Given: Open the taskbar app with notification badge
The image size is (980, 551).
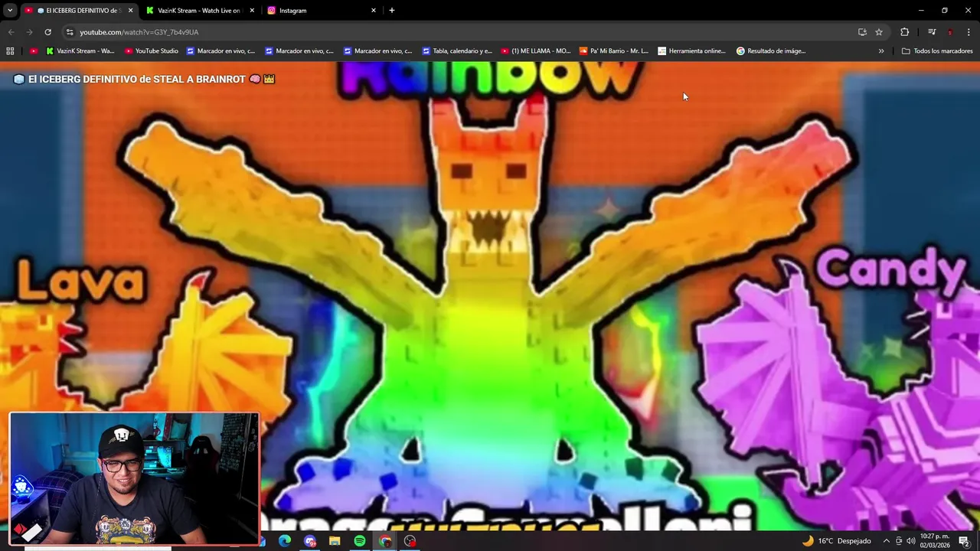Looking at the screenshot, I should [x=310, y=541].
